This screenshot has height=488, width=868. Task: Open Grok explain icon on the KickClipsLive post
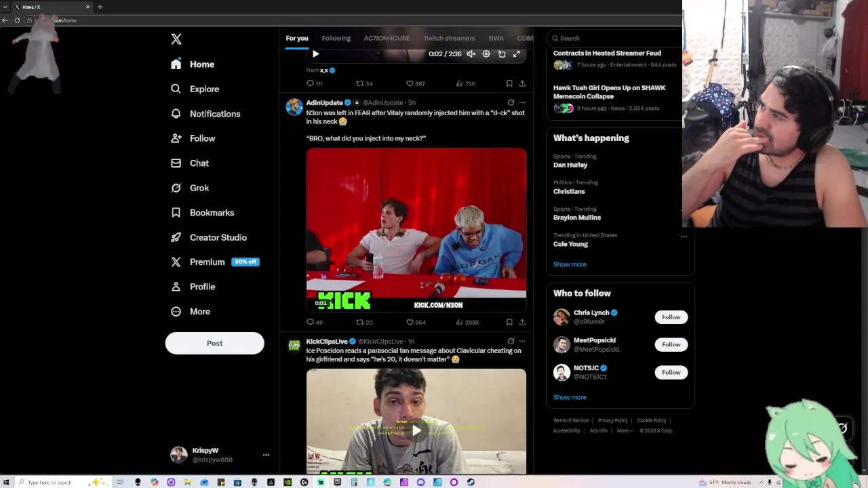(x=511, y=342)
